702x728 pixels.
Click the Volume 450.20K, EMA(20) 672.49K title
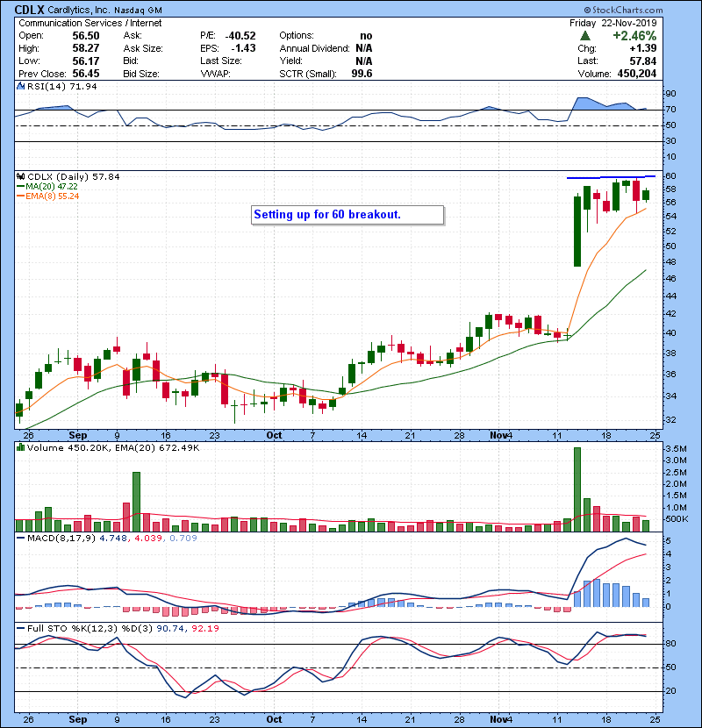coord(113,447)
